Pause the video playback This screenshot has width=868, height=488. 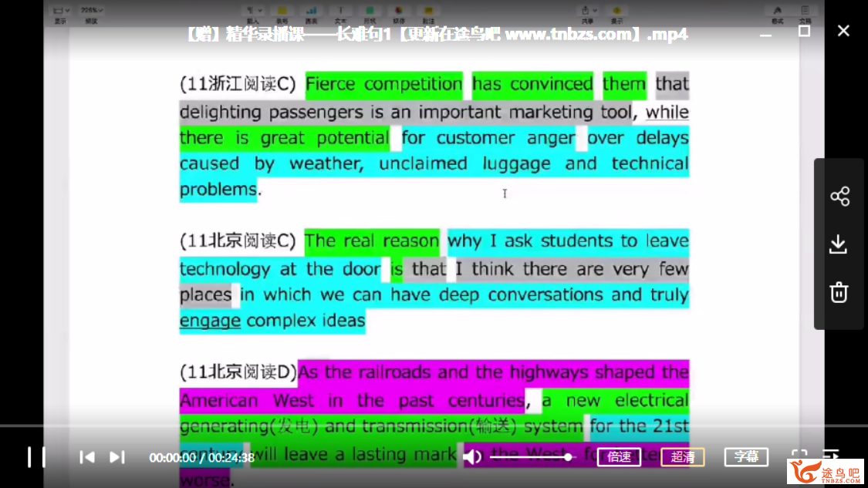[x=36, y=457]
